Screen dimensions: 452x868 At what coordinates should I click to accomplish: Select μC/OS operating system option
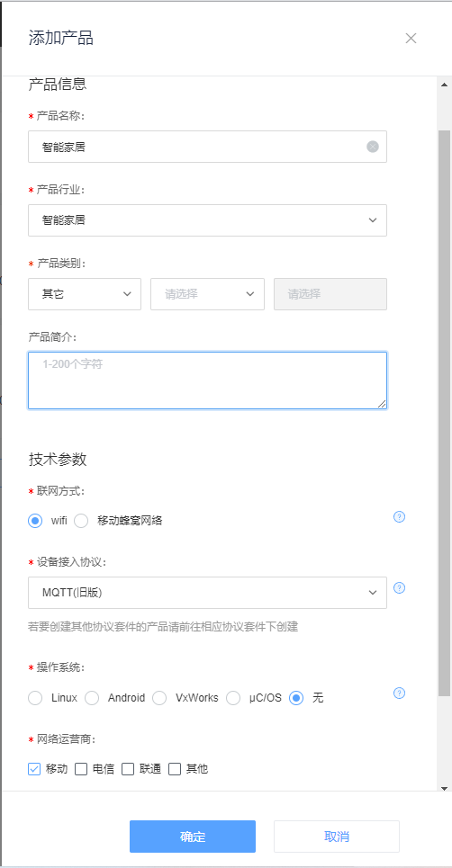232,698
